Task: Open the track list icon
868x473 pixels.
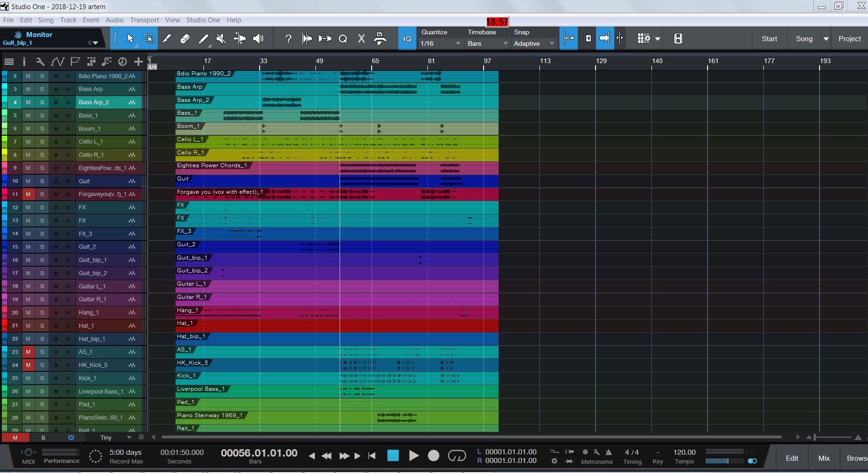Action: 9,62
